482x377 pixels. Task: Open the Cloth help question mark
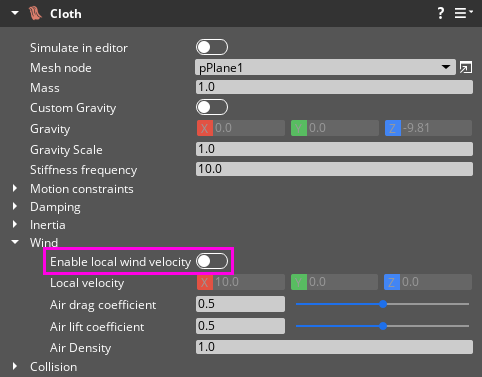point(441,13)
